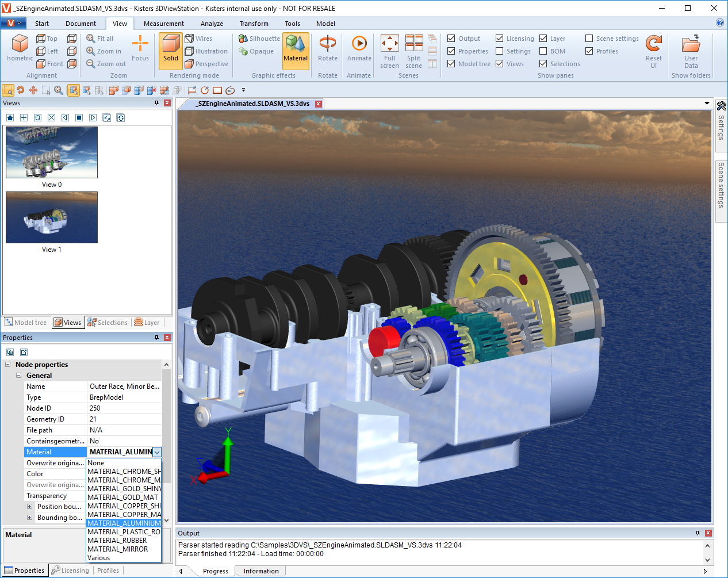Click Zoom out button
This screenshot has height=578, width=728.
point(106,64)
